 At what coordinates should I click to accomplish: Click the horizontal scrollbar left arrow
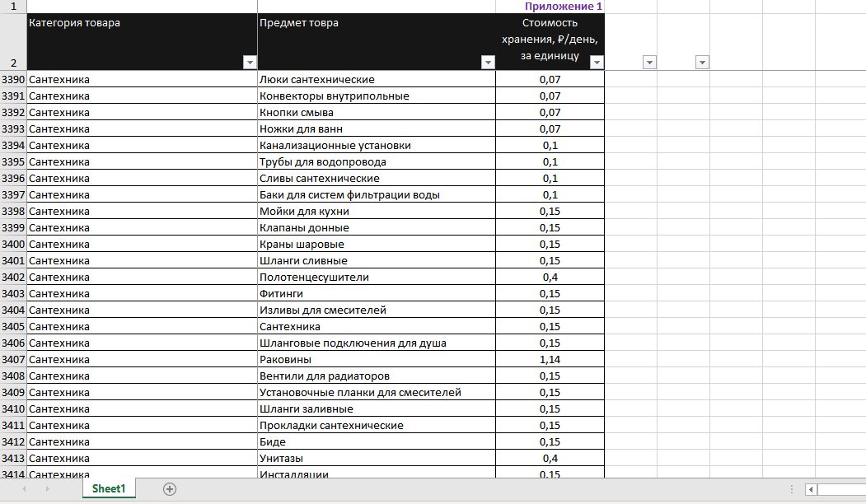[812, 490]
